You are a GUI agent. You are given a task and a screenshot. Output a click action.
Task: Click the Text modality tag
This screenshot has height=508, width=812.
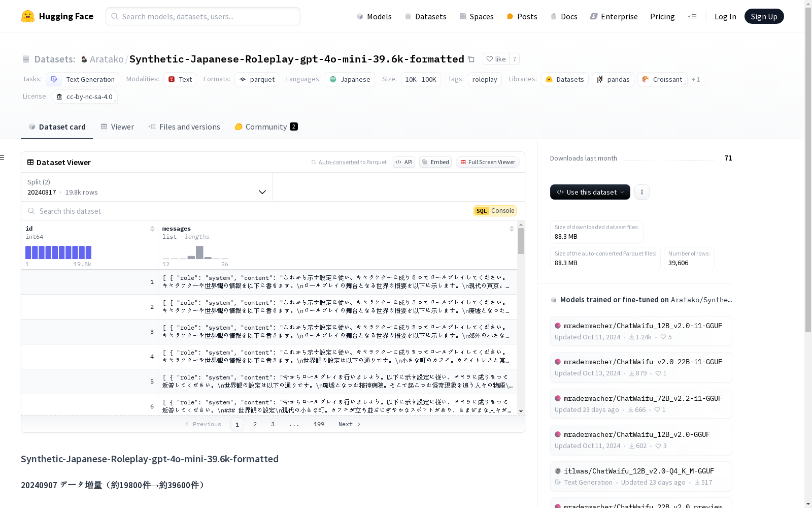coord(180,79)
